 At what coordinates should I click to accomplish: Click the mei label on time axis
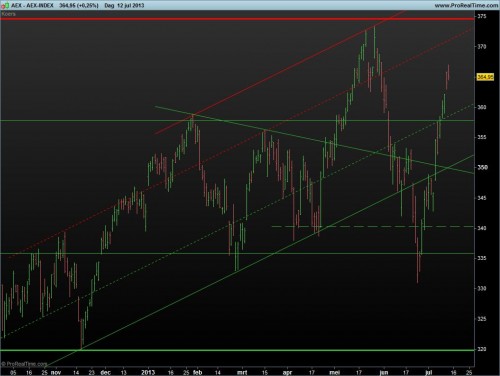pyautogui.click(x=334, y=372)
